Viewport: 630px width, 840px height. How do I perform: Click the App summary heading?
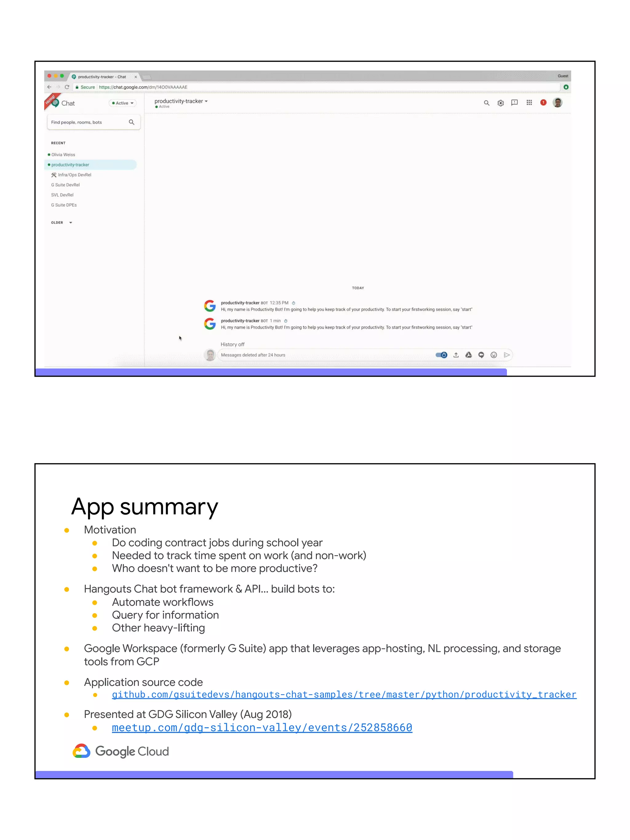145,507
